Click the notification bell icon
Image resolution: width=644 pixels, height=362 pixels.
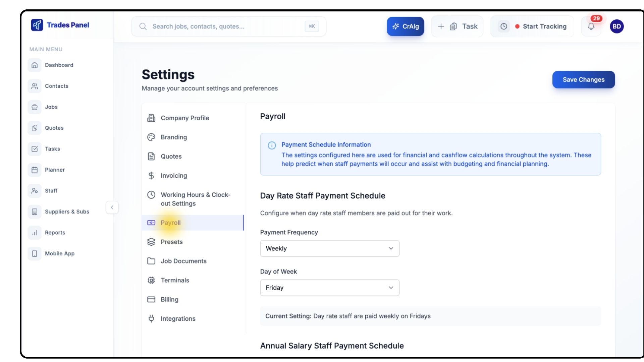click(x=591, y=26)
